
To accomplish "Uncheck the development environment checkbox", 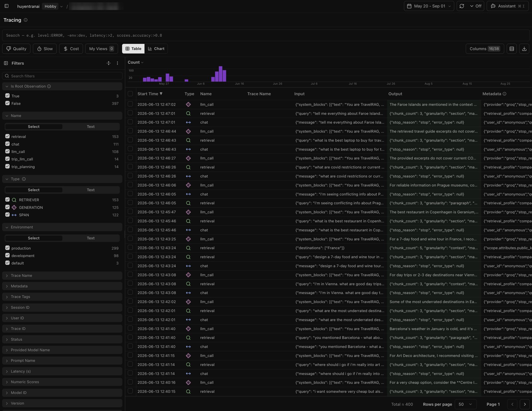I will [7, 256].
